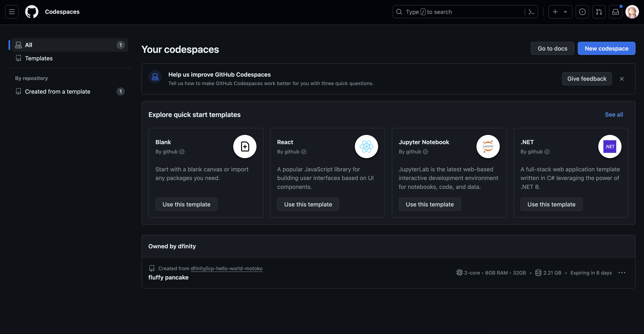This screenshot has width=644, height=334.
Task: Click the template icon beside 'Created from'
Action: (x=152, y=268)
